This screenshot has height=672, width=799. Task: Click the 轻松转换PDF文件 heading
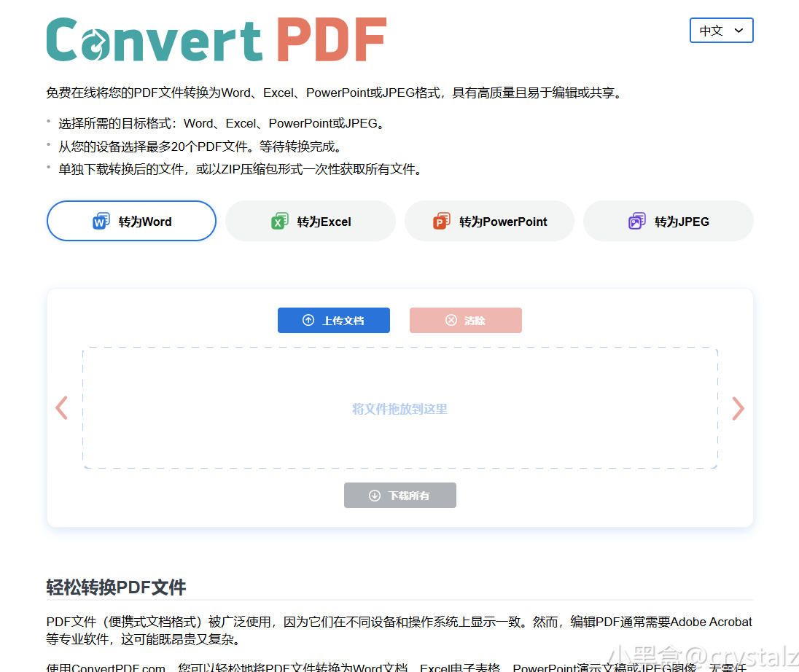point(116,587)
